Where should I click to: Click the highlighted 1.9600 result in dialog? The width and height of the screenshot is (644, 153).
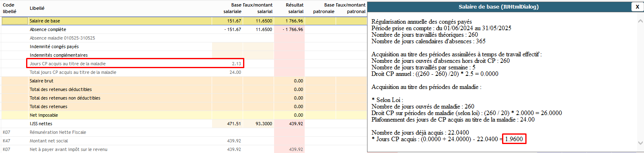(514, 139)
